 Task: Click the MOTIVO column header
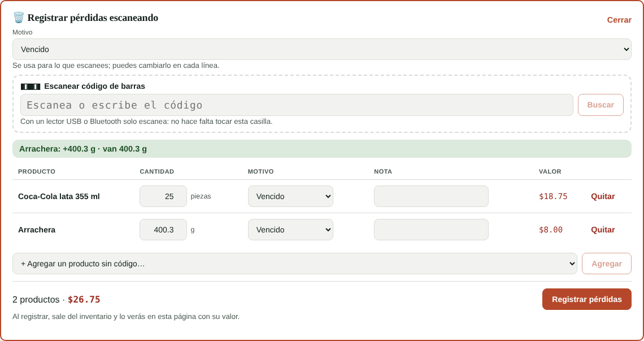[x=260, y=171]
